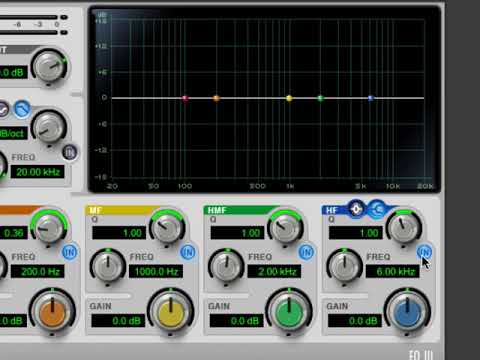Click the 20.00 kHz filter frequency field
480x360 pixels.
(38, 172)
